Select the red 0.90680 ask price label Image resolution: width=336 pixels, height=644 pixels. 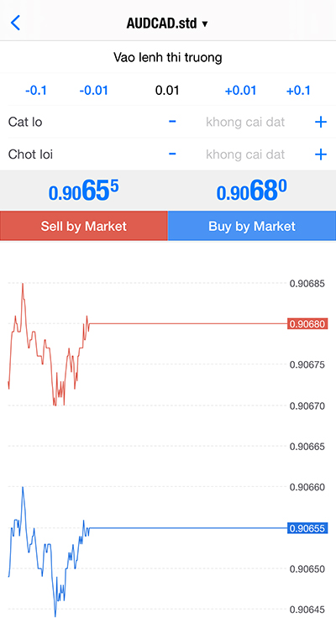(x=307, y=324)
